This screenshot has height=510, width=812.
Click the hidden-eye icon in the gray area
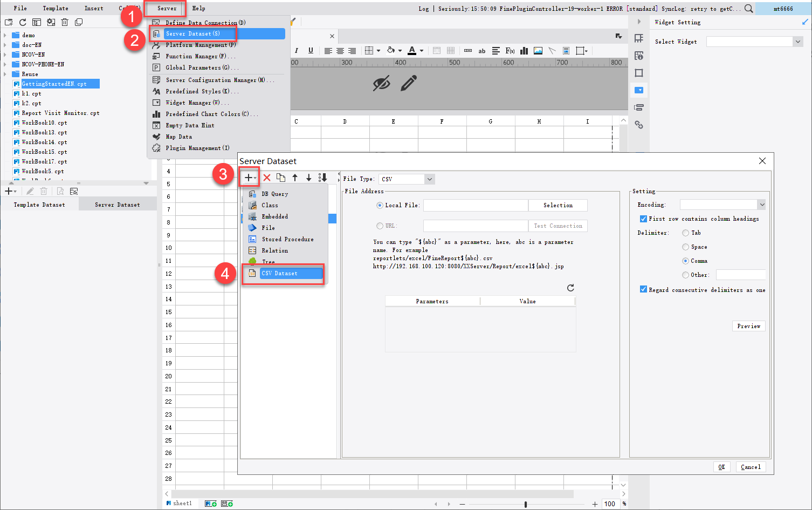click(381, 84)
